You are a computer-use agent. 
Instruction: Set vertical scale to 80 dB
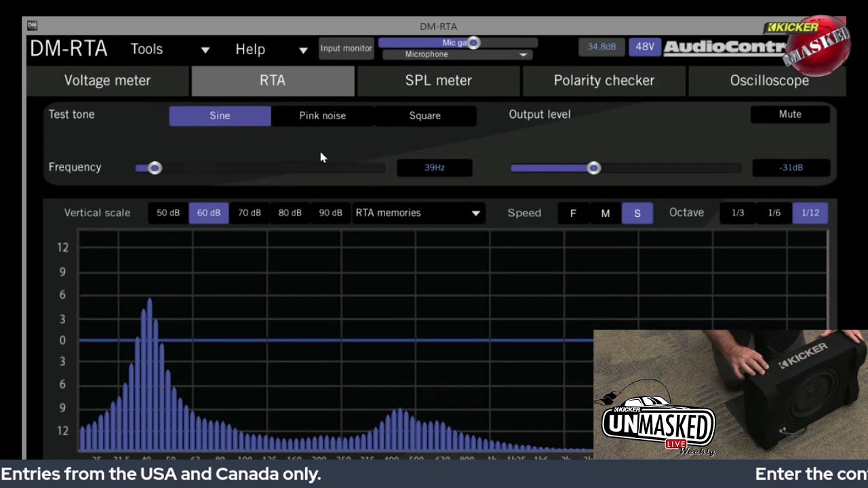(x=290, y=213)
